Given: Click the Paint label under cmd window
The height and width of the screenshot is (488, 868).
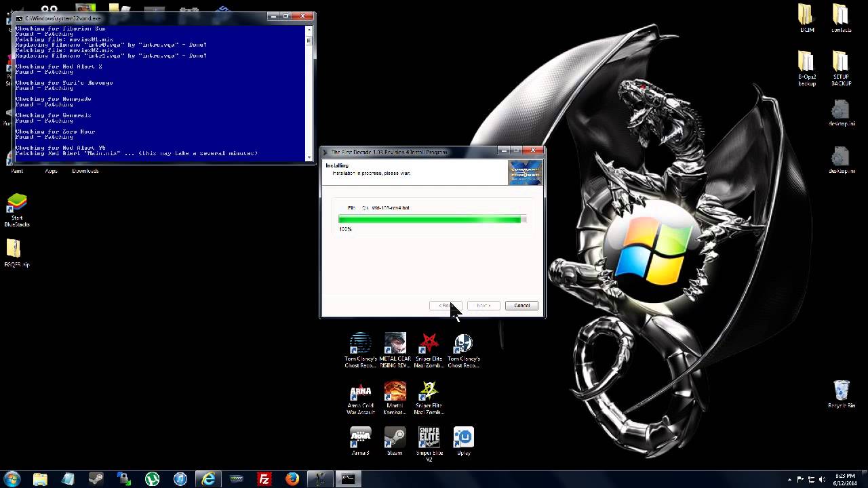Looking at the screenshot, I should pyautogui.click(x=17, y=171).
